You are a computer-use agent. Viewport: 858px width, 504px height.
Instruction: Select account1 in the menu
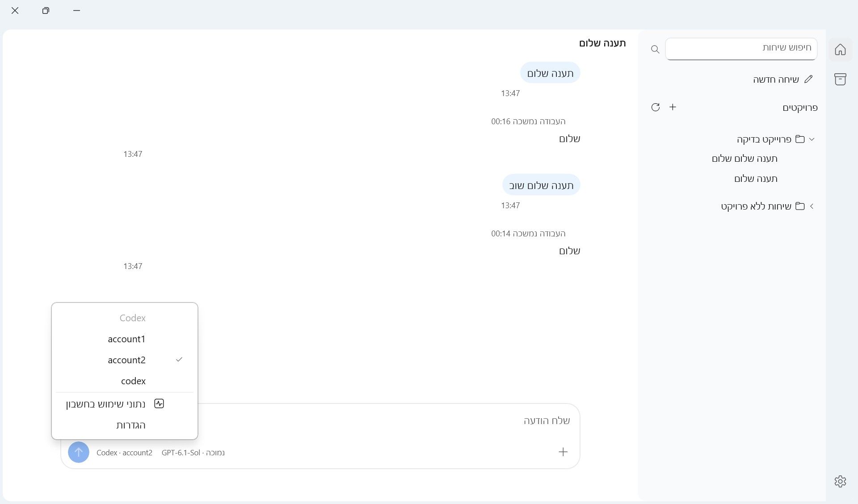[125, 339]
